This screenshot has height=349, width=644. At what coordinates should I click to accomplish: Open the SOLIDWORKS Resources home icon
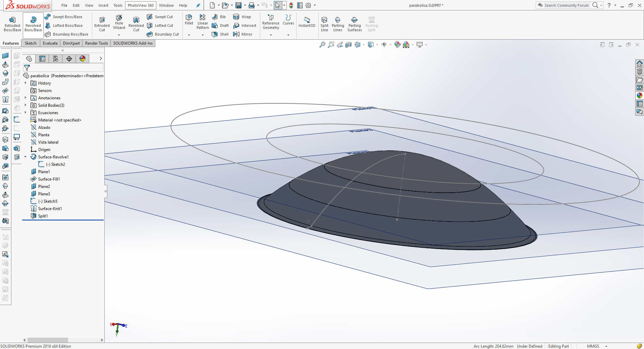tap(640, 63)
